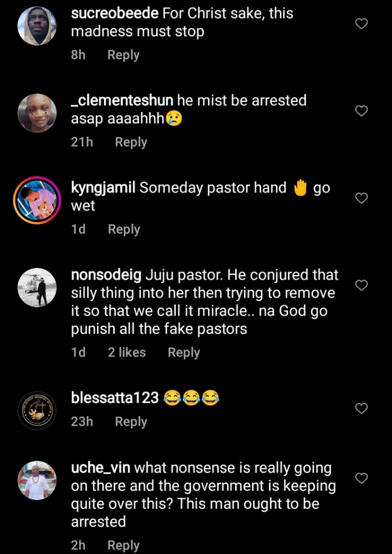Open kyngjamil's username profile link
Image resolution: width=392 pixels, height=554 pixels.
(x=103, y=188)
